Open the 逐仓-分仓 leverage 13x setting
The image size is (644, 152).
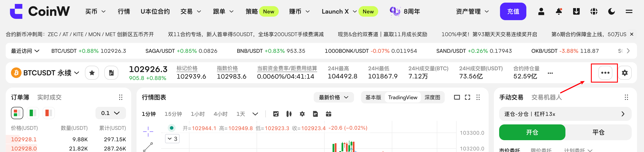pyautogui.click(x=565, y=114)
